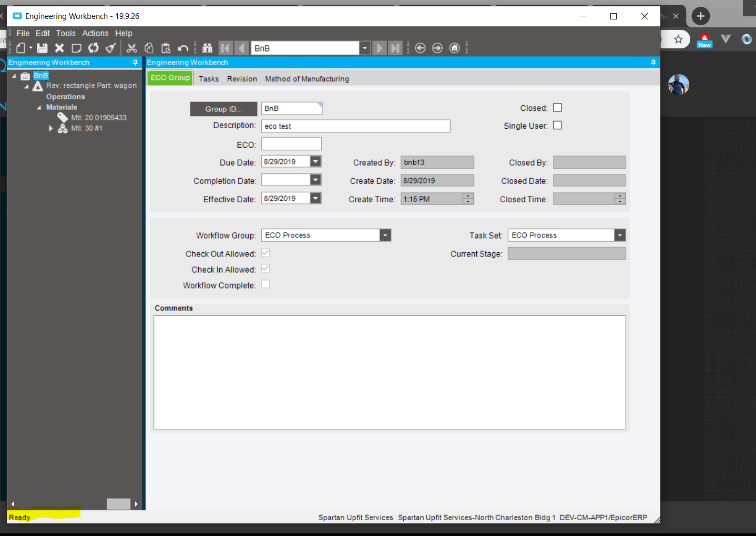This screenshot has width=756, height=536.
Task: Click the Check Out Allowed checkbox
Action: click(265, 253)
